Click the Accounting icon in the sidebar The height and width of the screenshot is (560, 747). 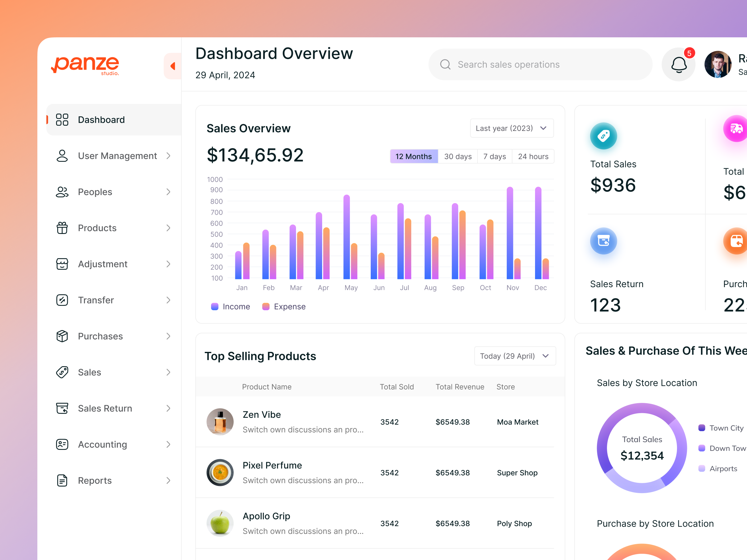coord(62,444)
